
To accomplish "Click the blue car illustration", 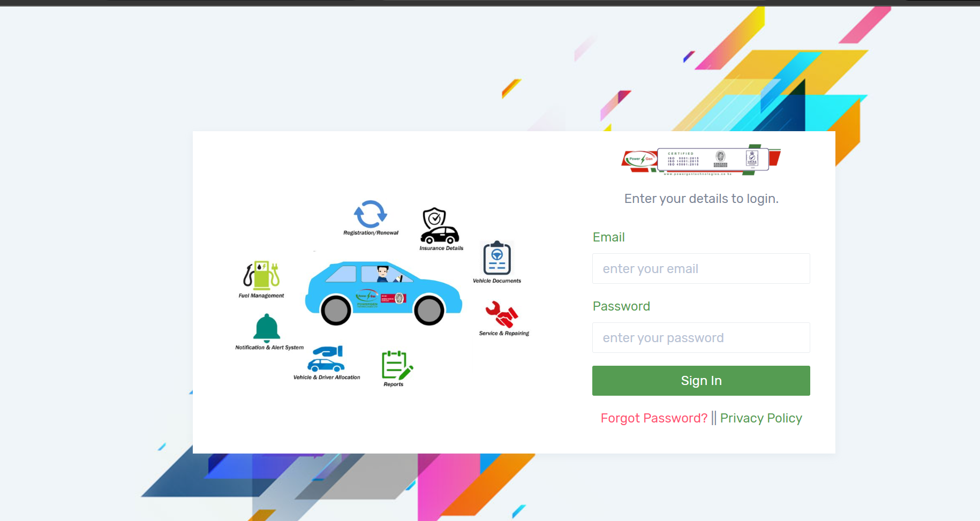I will pyautogui.click(x=383, y=293).
